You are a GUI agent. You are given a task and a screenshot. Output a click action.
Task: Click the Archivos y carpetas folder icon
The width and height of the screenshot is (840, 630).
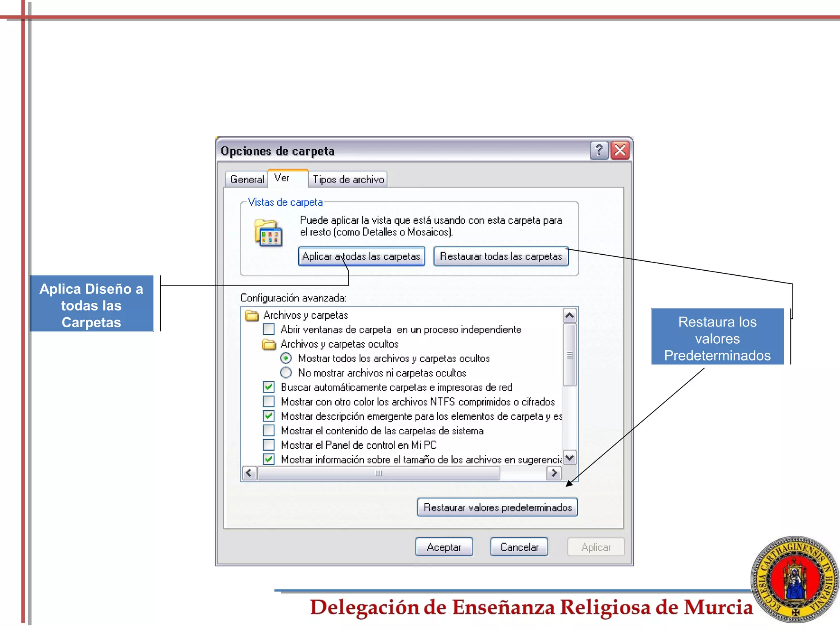252,315
